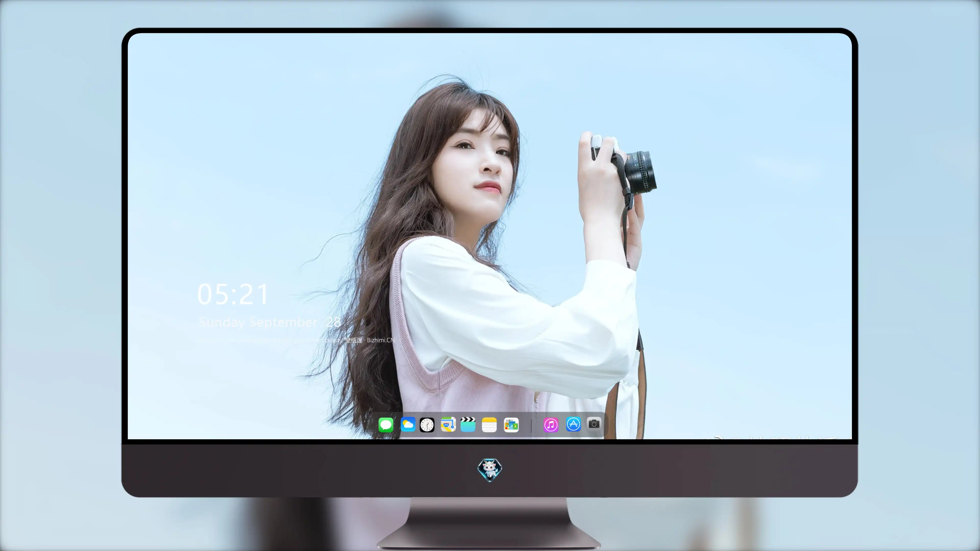
Task: Launch the Maps app from the dock
Action: [448, 424]
